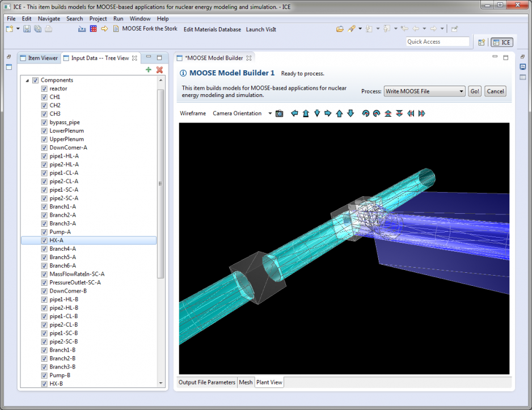Click the first left-arrow camera move icon

point(294,113)
